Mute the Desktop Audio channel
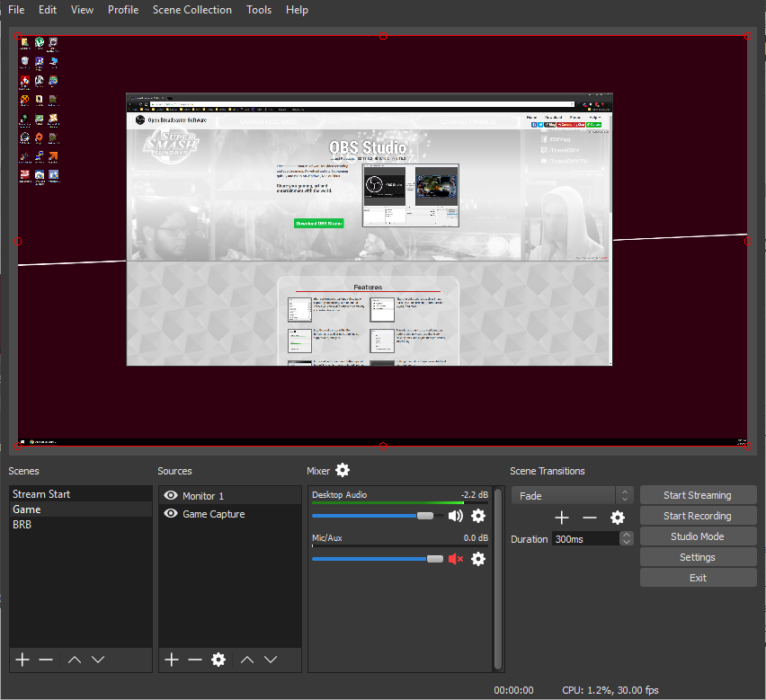This screenshot has height=700, width=766. tap(455, 516)
